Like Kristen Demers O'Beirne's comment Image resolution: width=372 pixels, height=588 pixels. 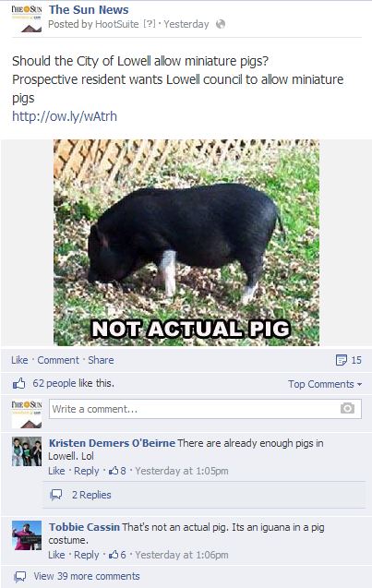pos(56,471)
